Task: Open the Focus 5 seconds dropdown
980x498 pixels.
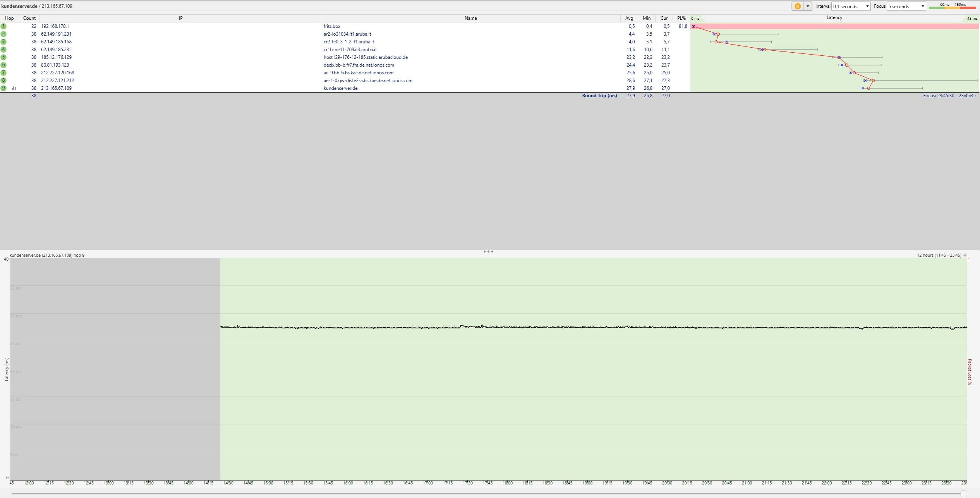Action: click(x=906, y=6)
